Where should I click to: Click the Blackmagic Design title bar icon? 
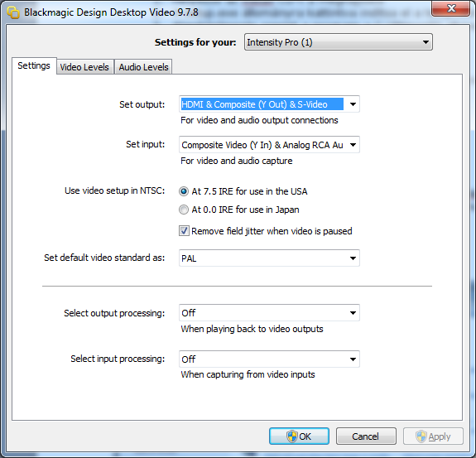[13, 12]
